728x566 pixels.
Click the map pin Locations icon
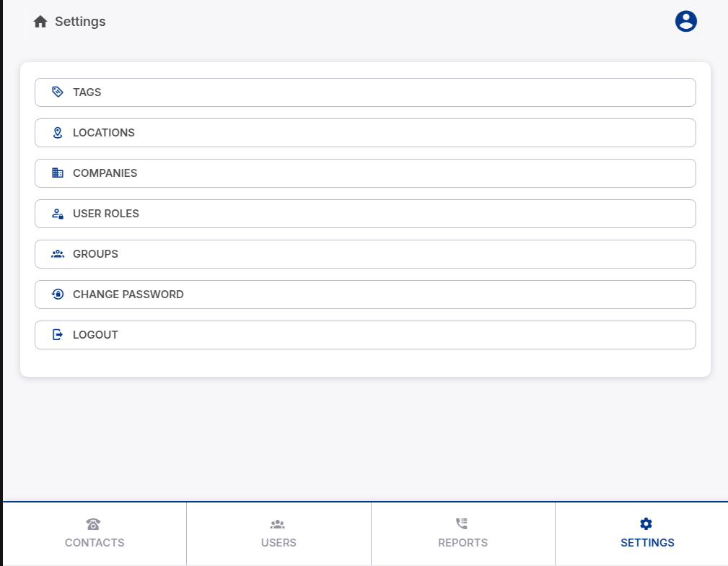[x=58, y=133]
